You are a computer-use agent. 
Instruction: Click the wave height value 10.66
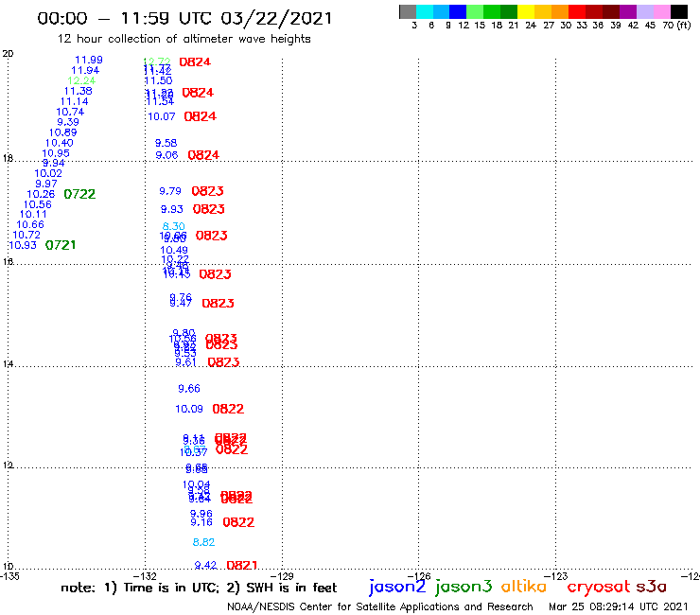click(30, 224)
